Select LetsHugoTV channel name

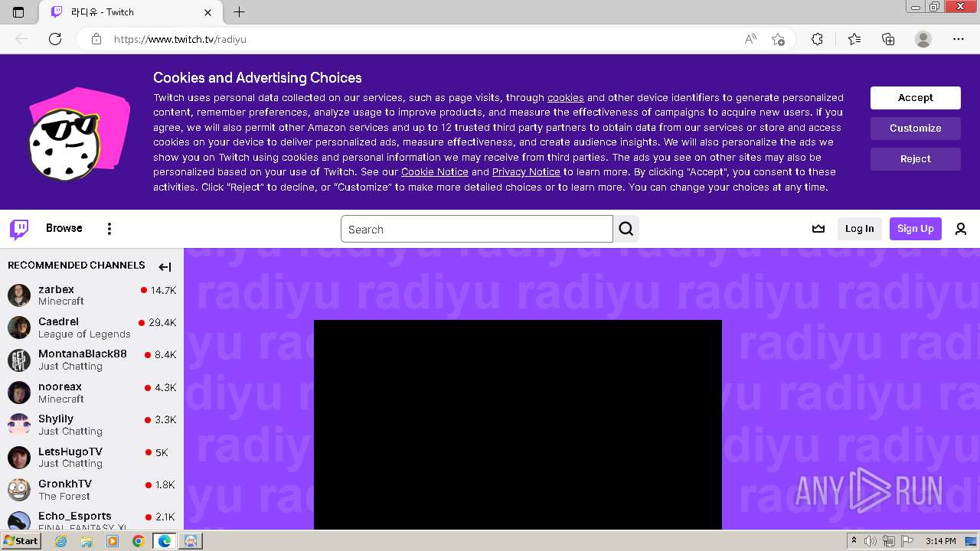click(x=70, y=452)
